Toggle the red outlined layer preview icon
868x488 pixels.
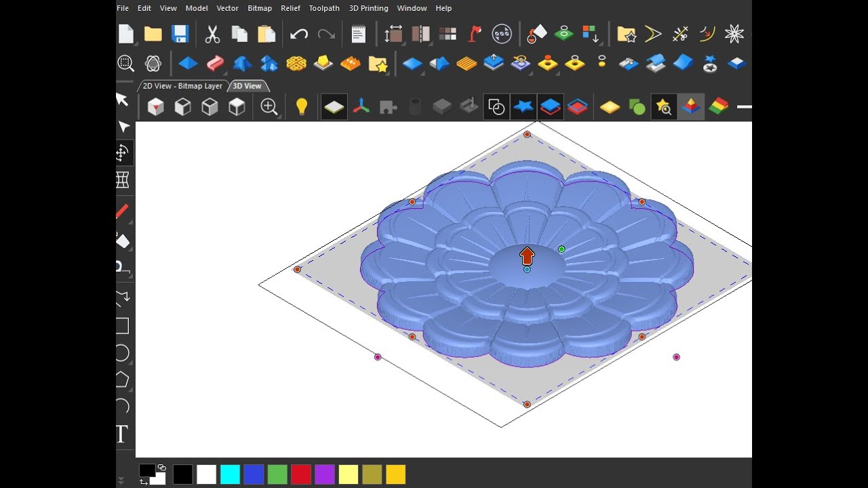(x=578, y=107)
